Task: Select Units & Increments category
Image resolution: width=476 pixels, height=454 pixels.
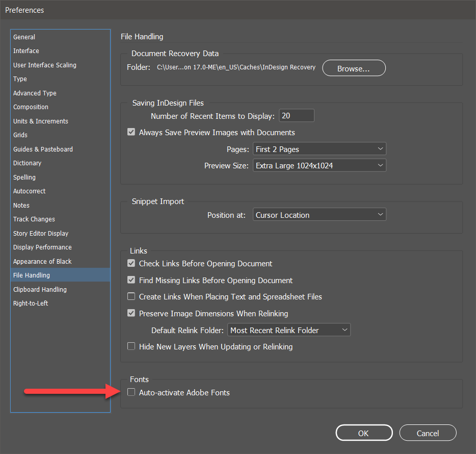Action: point(60,121)
